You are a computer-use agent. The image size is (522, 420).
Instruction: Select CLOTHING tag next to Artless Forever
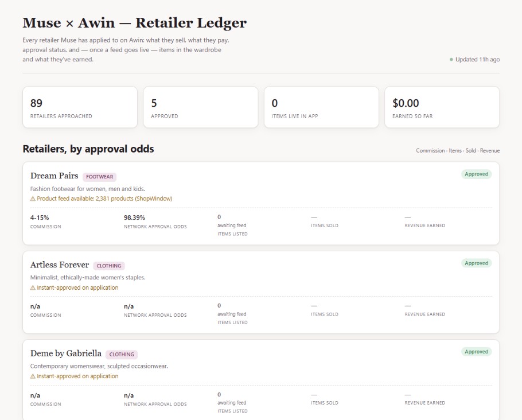[109, 266]
